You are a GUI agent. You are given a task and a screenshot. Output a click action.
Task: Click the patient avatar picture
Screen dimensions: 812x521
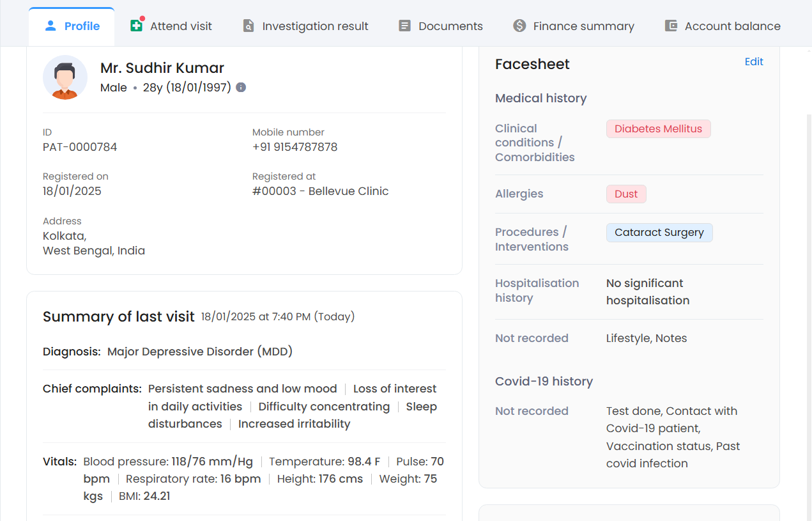point(65,77)
